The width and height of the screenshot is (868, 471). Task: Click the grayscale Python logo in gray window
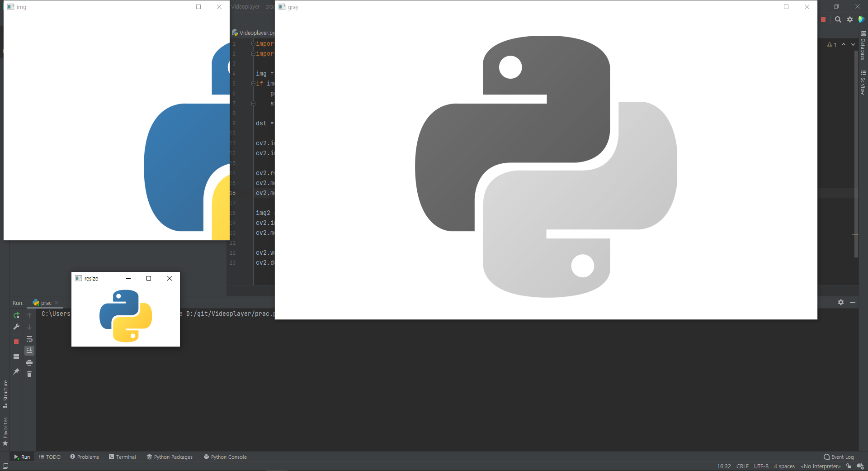[546, 167]
